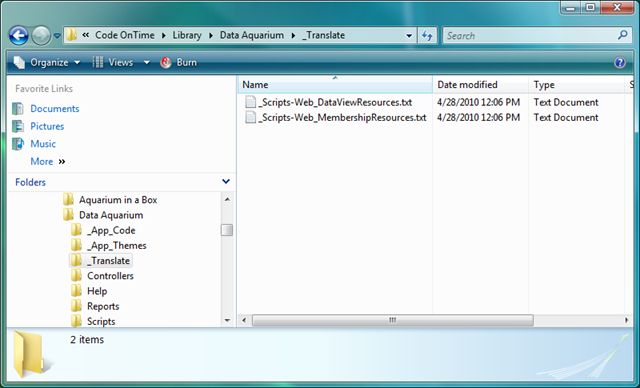This screenshot has width=640, height=388.
Task: Select the Controllers folder in tree
Action: click(x=110, y=276)
